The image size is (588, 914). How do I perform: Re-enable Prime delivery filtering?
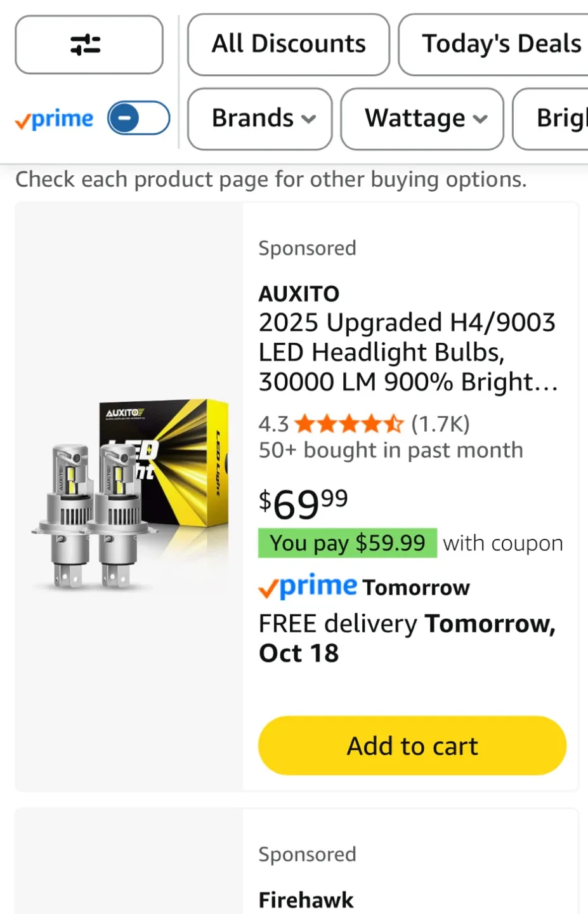(x=138, y=117)
